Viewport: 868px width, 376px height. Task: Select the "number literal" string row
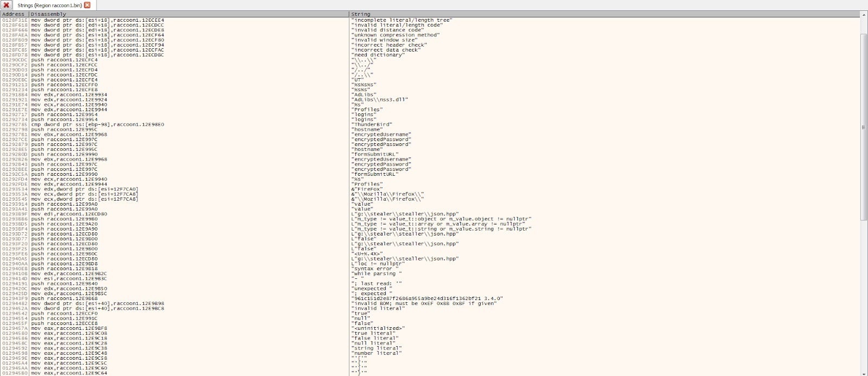pyautogui.click(x=376, y=353)
